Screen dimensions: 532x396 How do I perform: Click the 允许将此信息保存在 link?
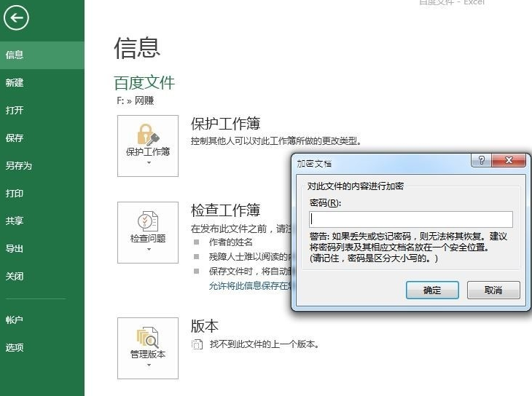[x=250, y=286]
